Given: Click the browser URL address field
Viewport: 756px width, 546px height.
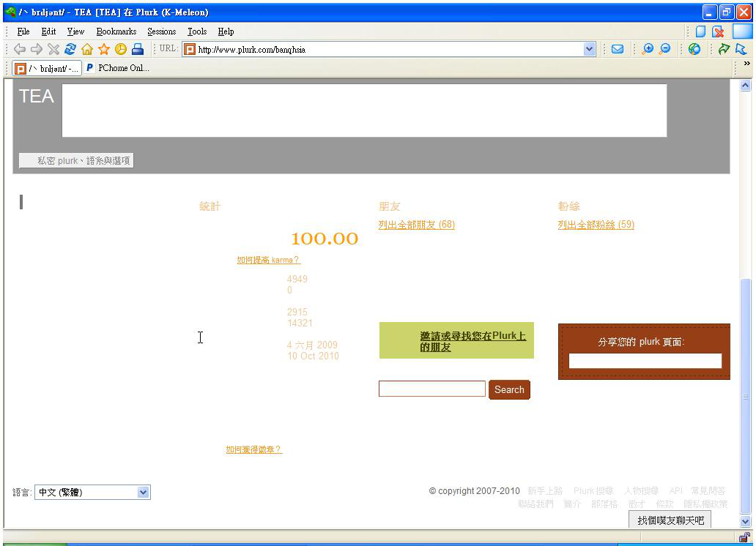Looking at the screenshot, I should pyautogui.click(x=390, y=49).
